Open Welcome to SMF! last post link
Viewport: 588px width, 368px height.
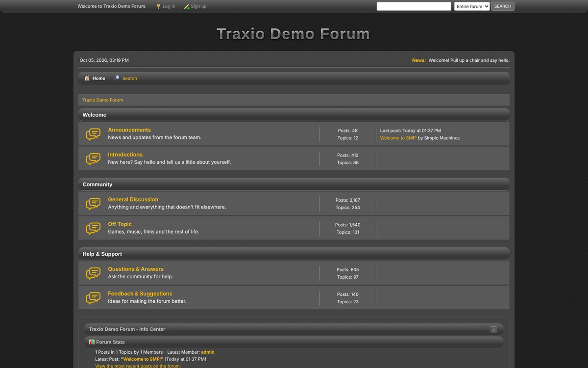[398, 138]
